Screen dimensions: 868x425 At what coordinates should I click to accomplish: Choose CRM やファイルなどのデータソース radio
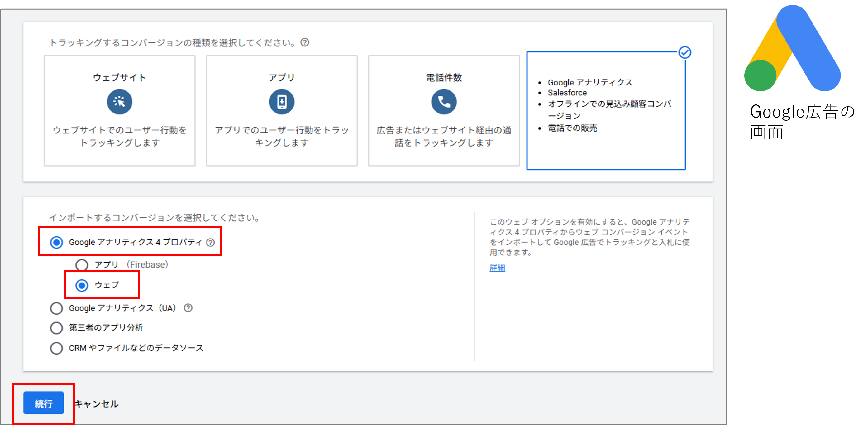pyautogui.click(x=56, y=348)
